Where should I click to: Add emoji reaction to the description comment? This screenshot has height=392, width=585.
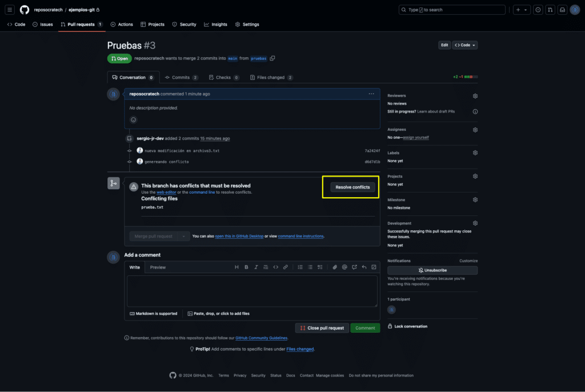click(133, 120)
